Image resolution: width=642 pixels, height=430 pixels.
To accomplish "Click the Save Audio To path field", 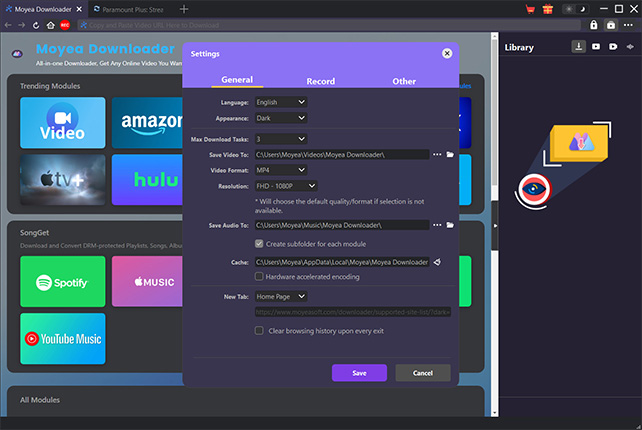I will point(342,225).
